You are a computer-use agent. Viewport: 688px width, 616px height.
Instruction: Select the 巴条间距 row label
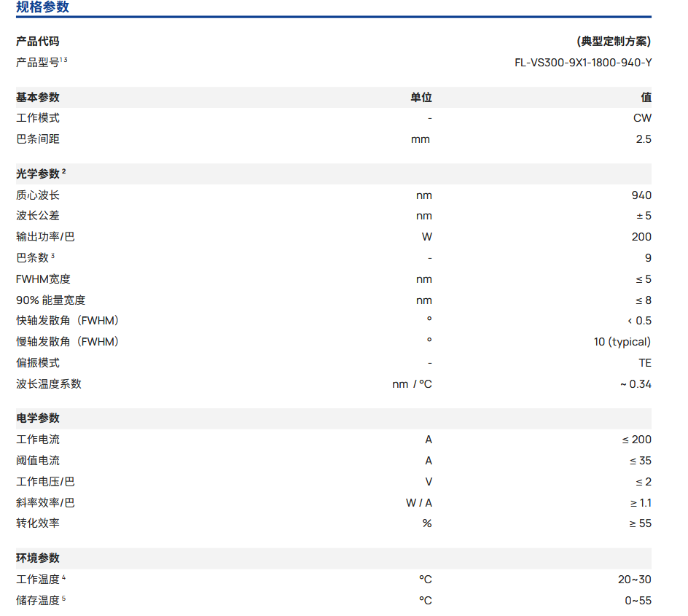[x=38, y=139]
